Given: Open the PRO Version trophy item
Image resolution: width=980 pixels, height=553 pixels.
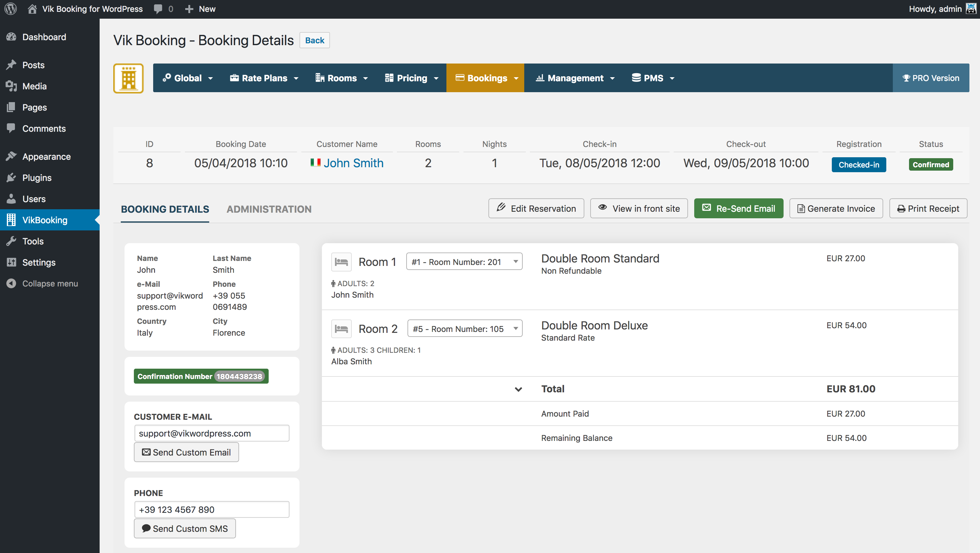Looking at the screenshot, I should coord(931,78).
